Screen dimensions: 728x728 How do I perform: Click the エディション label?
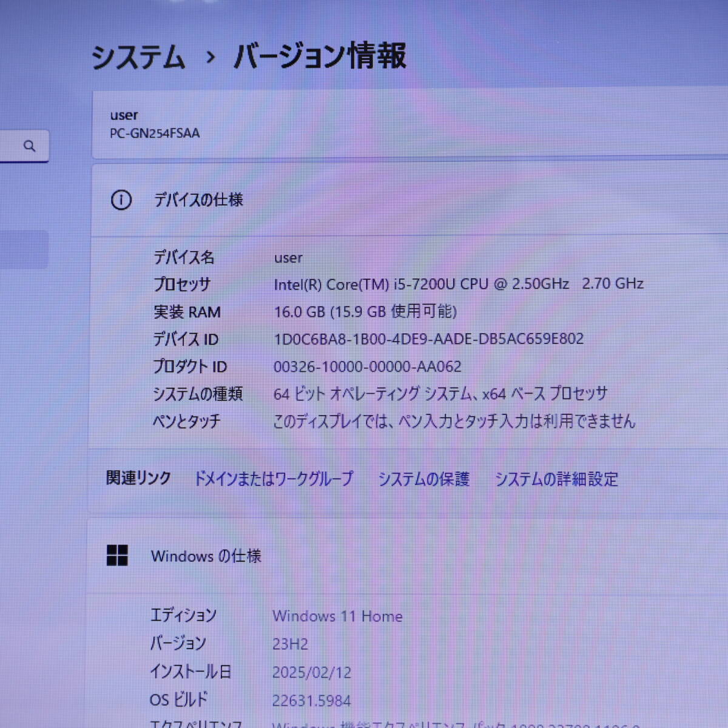pyautogui.click(x=183, y=615)
